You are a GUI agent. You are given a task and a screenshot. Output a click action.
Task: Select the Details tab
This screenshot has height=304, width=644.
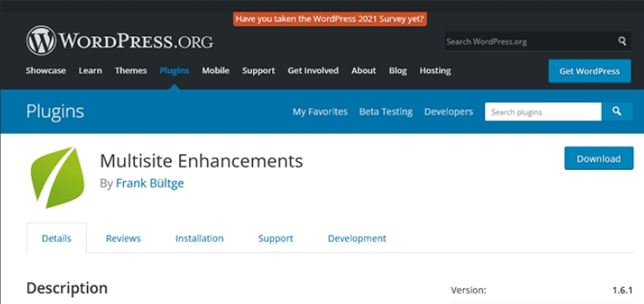(x=57, y=239)
